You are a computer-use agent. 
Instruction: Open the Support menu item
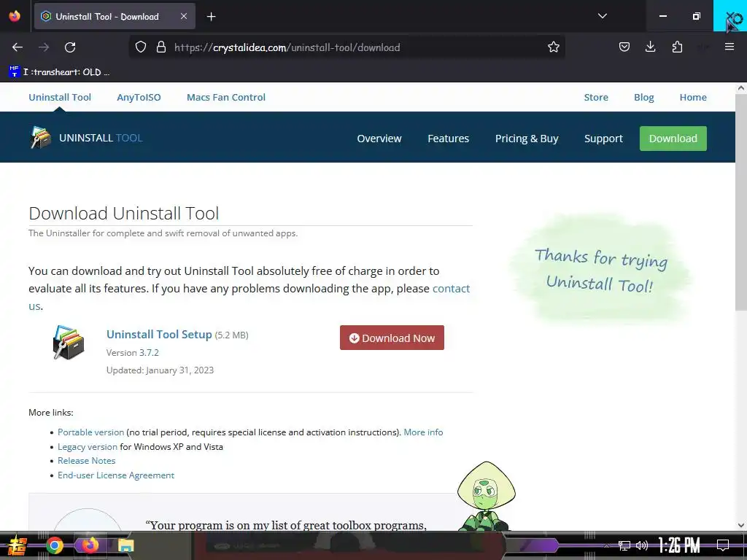603,139
